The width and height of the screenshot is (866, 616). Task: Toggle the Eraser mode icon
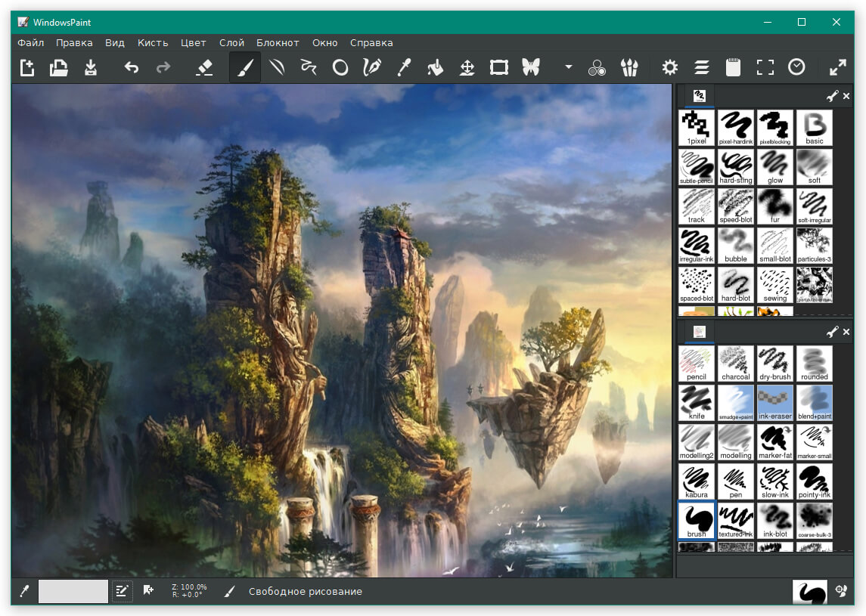[x=204, y=68]
